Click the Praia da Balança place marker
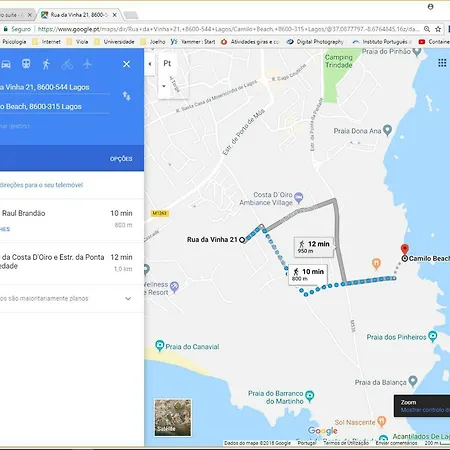This screenshot has height=450, width=450. 413,381
